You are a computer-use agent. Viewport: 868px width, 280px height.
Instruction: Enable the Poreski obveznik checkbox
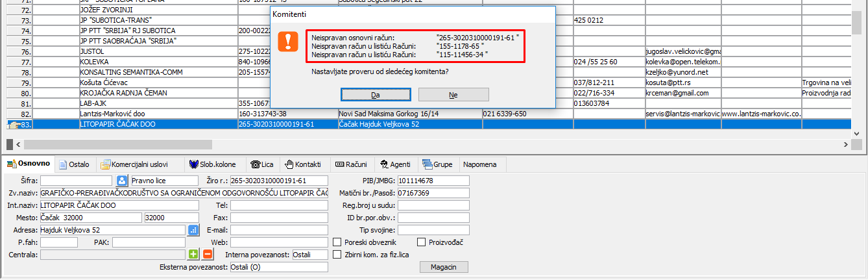[337, 242]
